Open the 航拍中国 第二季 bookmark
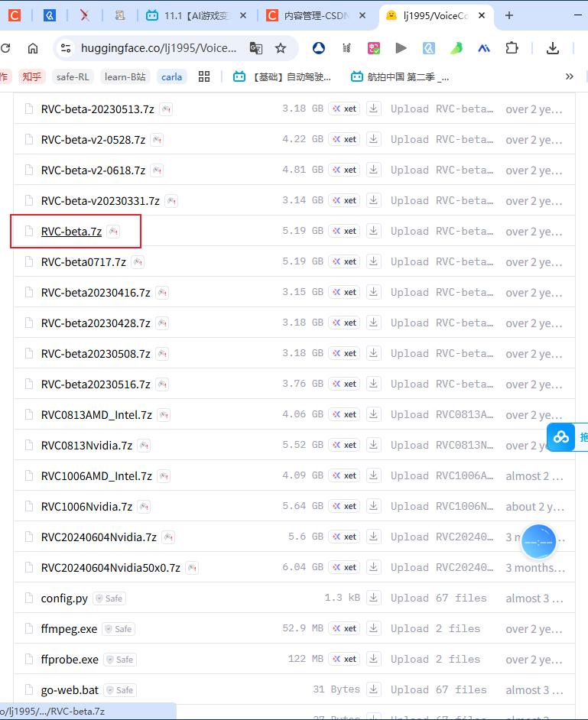The width and height of the screenshot is (588, 720). (x=400, y=76)
